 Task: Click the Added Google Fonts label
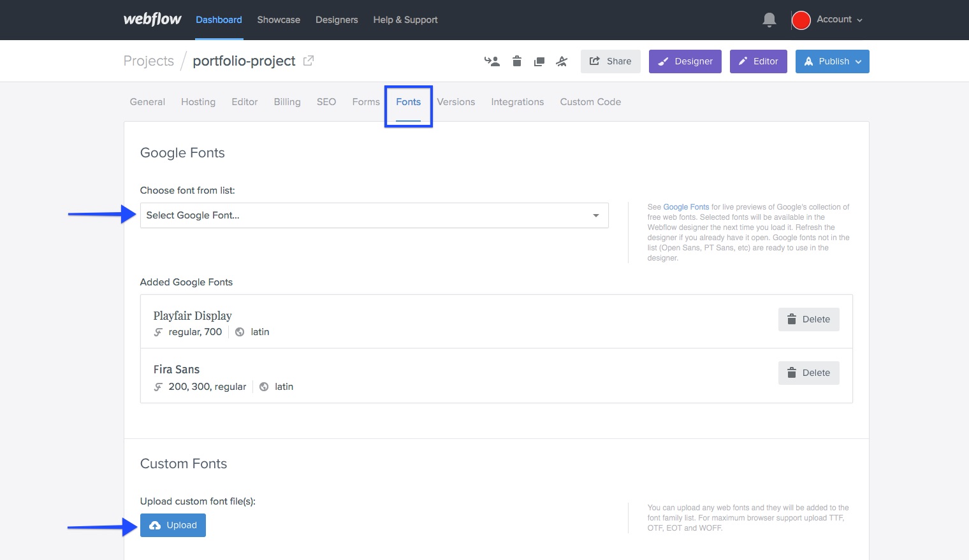[186, 282]
